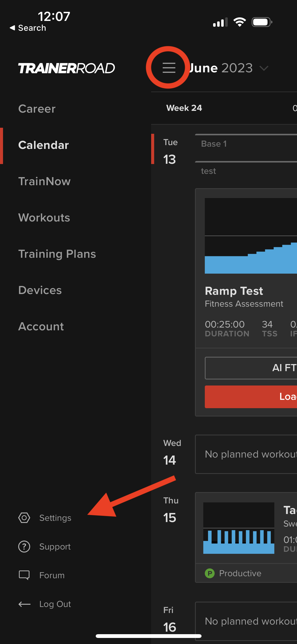297x644 pixels.
Task: Tap the June 2023 month title
Action: point(221,68)
